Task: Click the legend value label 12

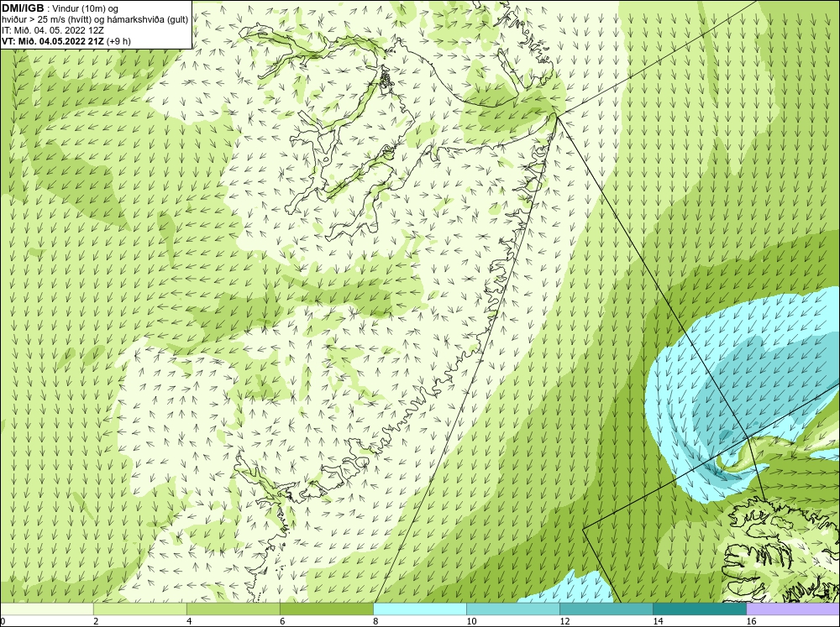Action: (x=564, y=621)
